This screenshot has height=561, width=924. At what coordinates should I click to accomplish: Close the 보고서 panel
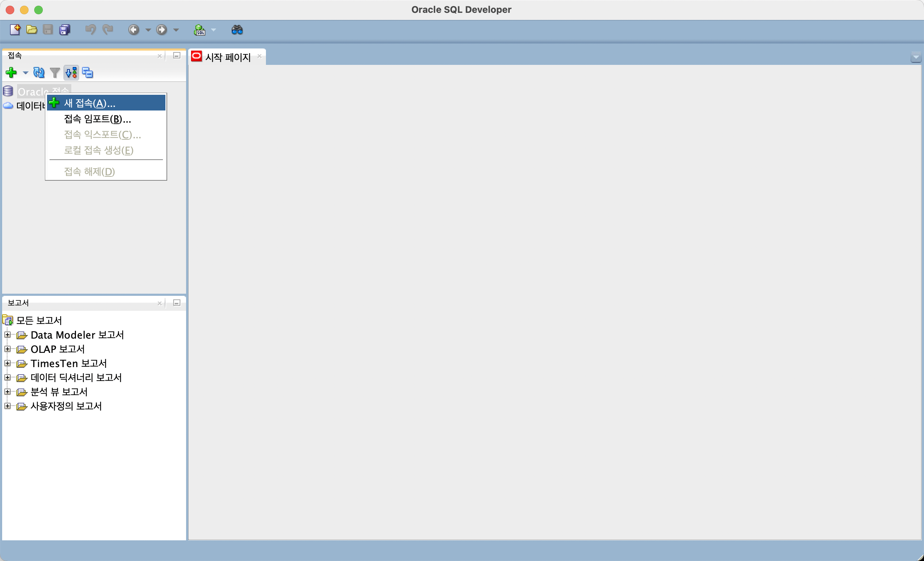(x=160, y=303)
